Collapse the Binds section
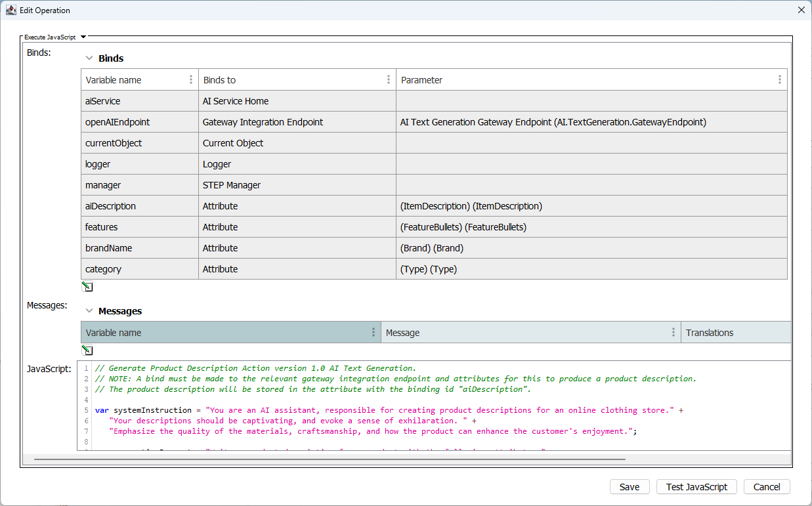Image resolution: width=812 pixels, height=506 pixels. (x=89, y=58)
